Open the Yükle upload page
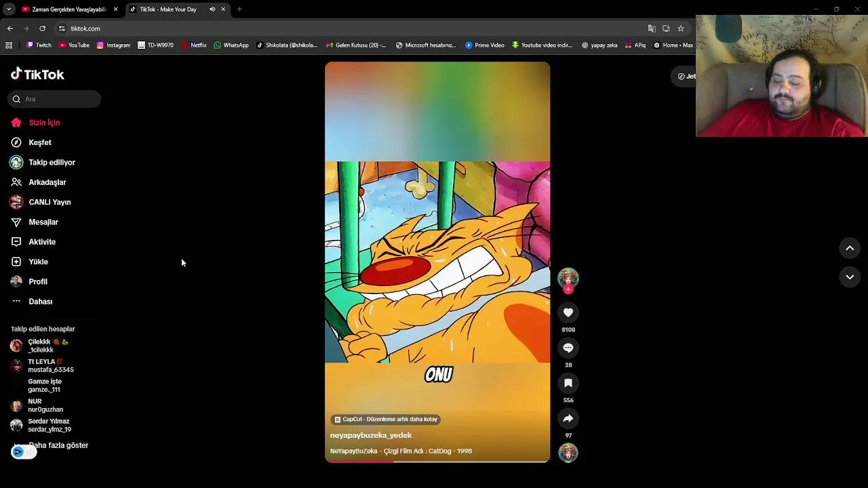 point(30,262)
